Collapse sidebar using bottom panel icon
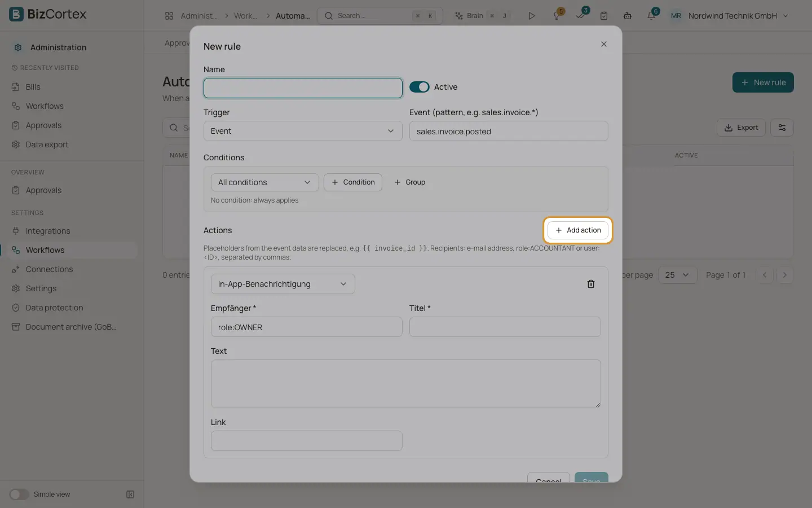Viewport: 812px width, 508px height. click(x=130, y=494)
